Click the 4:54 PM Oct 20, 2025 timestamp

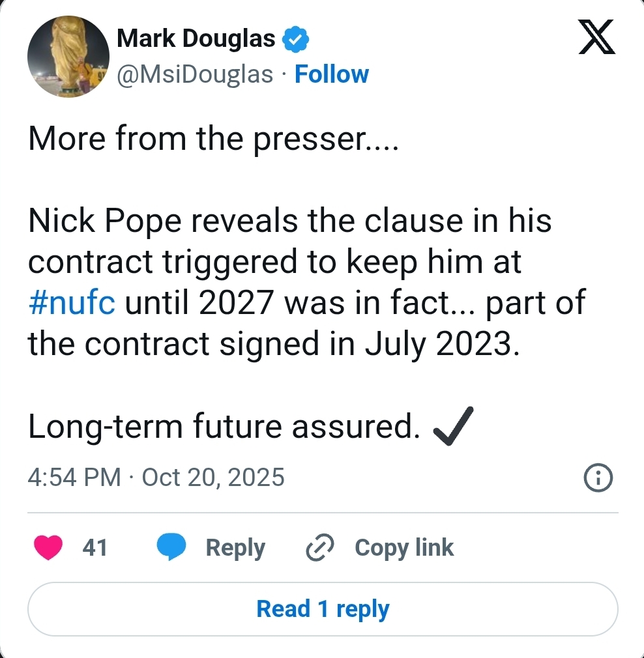tap(156, 478)
